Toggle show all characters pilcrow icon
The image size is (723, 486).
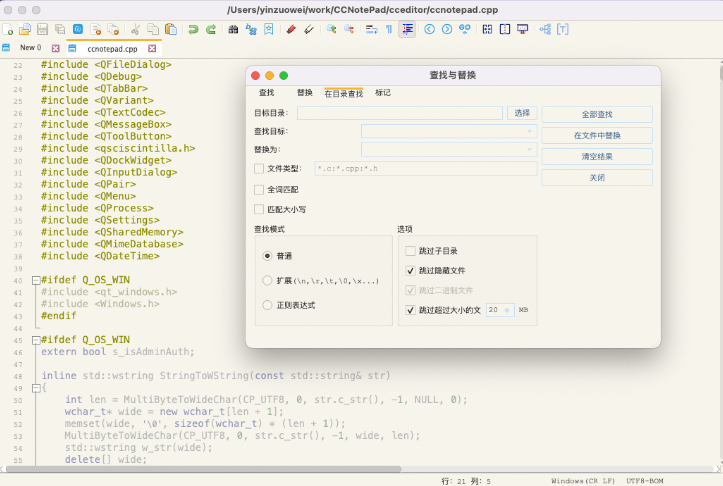coord(389,30)
